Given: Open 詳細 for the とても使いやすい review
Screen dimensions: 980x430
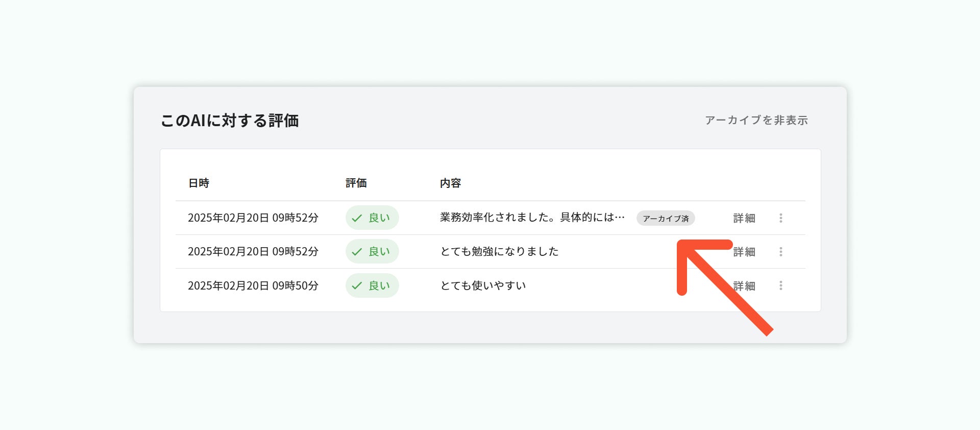Looking at the screenshot, I should click(x=744, y=286).
